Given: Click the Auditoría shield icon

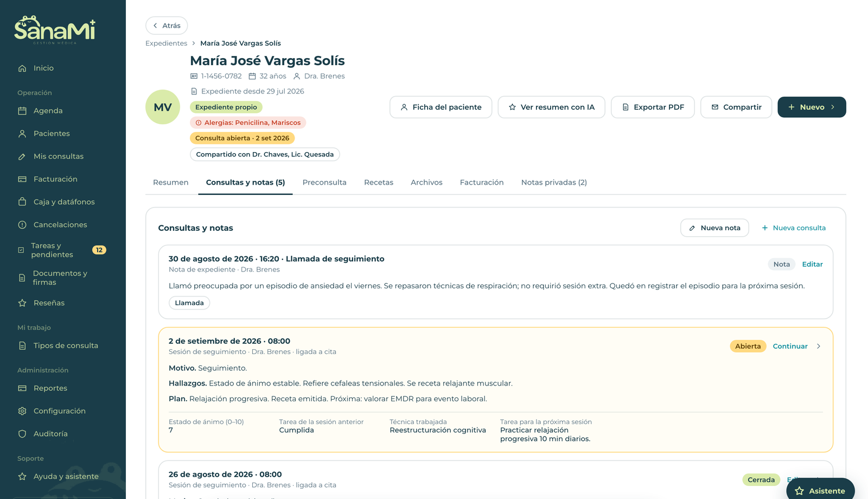Looking at the screenshot, I should (22, 434).
